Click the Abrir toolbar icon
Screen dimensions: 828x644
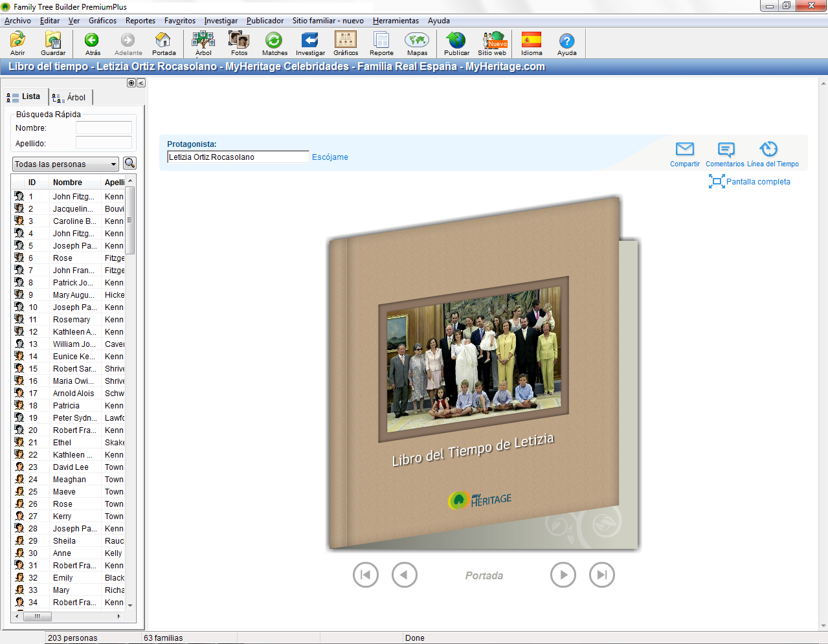pos(17,43)
